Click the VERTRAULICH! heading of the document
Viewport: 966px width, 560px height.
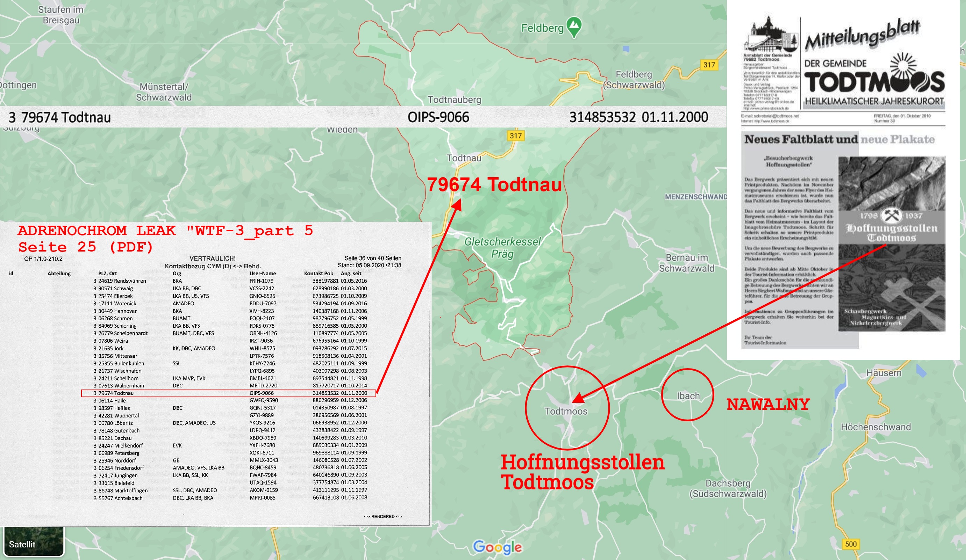(x=212, y=259)
